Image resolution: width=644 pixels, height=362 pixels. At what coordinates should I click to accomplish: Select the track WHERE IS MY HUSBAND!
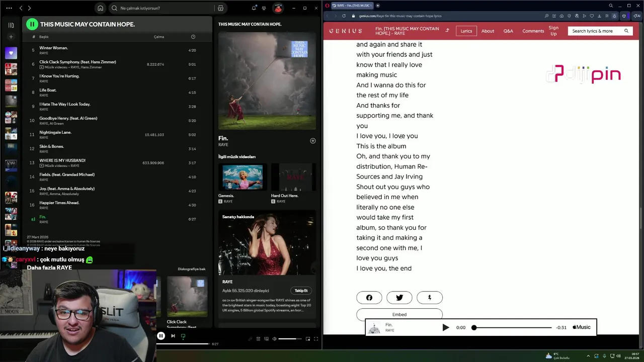pyautogui.click(x=62, y=160)
